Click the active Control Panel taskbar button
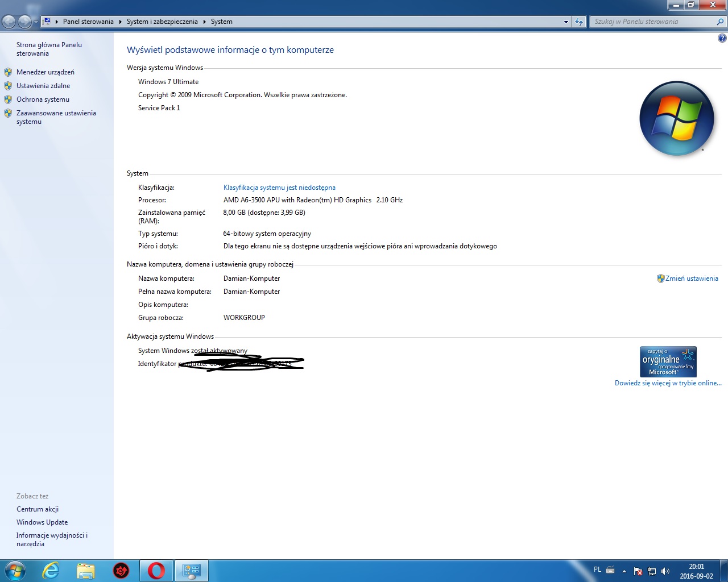Viewport: 728px width, 582px height. click(192, 571)
